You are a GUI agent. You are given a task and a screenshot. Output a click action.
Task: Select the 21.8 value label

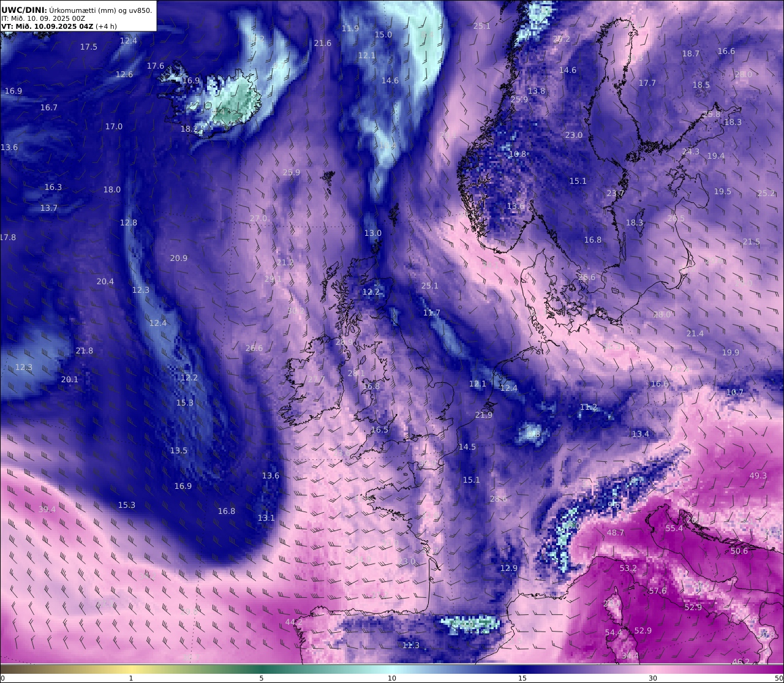click(x=85, y=351)
